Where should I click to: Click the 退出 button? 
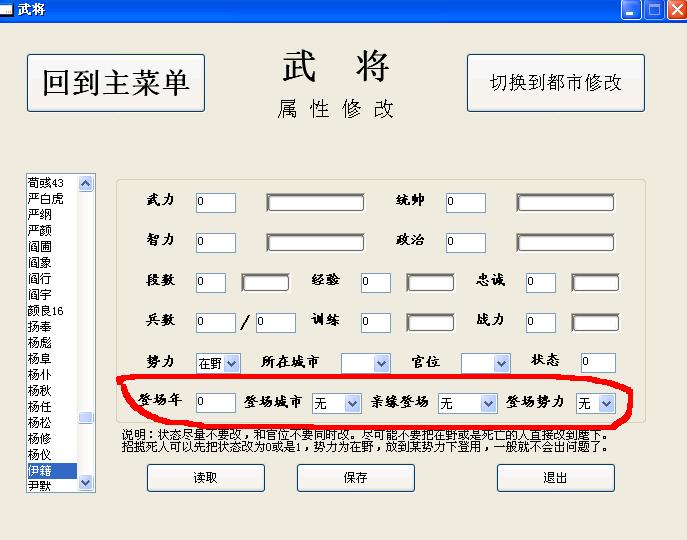coord(556,478)
